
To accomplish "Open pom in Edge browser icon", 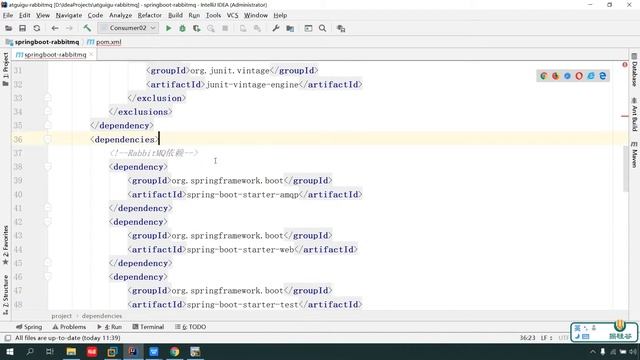I will pyautogui.click(x=602, y=76).
